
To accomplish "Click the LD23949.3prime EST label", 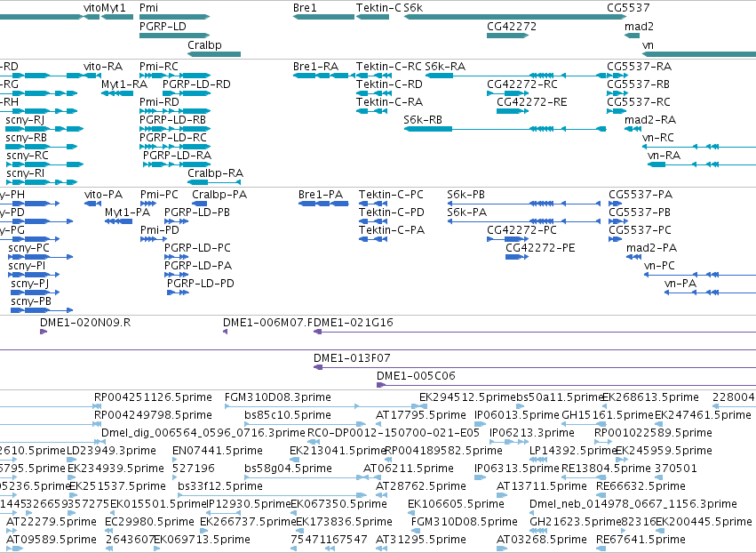I will pos(111,451).
